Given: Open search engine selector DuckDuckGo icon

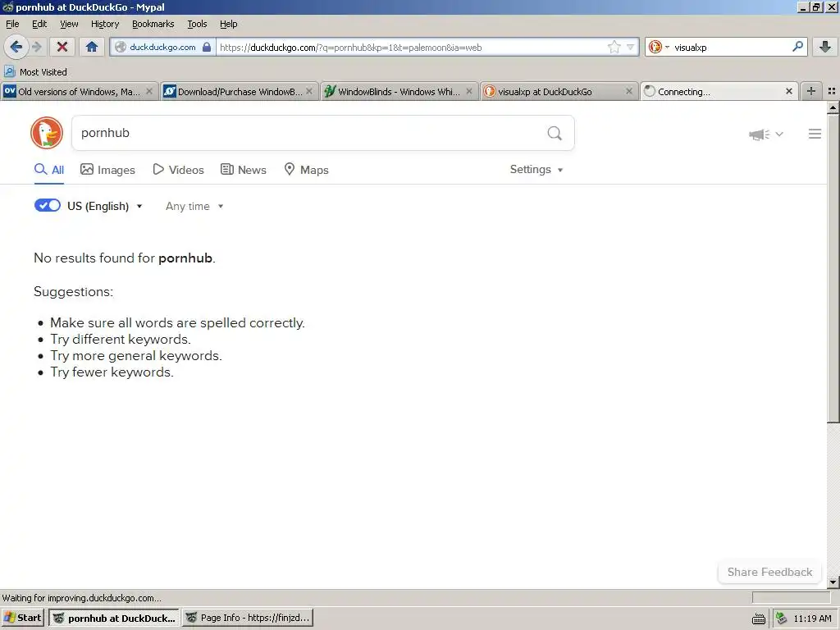Looking at the screenshot, I should 659,47.
